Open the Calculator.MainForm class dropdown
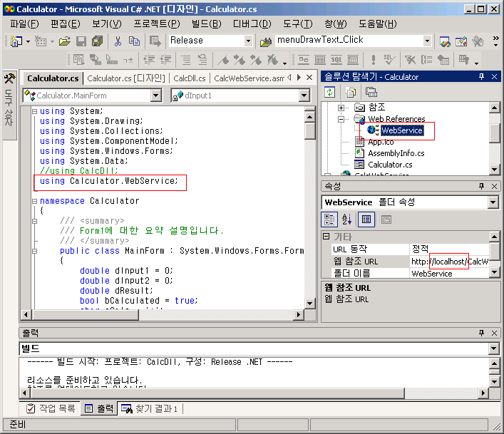Viewport: 504px width, 434px height. coord(156,95)
